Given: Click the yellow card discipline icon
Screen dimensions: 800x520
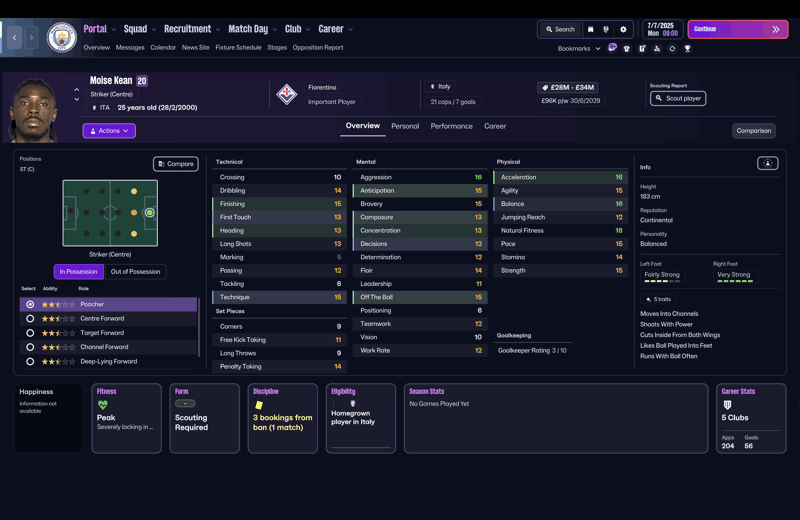Looking at the screenshot, I should pos(259,405).
